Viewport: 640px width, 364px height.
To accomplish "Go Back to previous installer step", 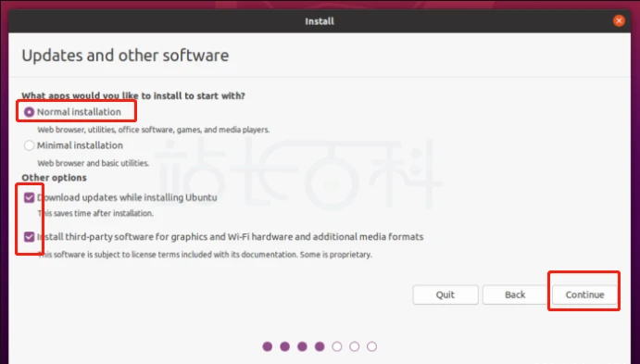I will coord(515,295).
